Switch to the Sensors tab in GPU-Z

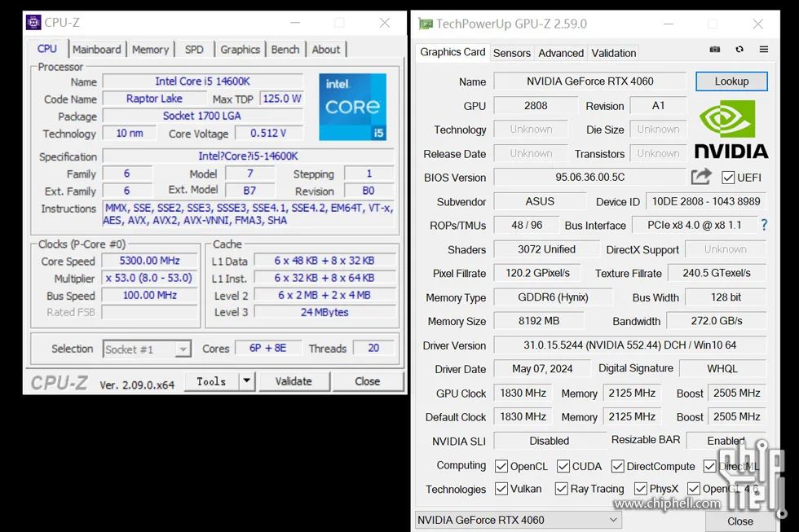(x=512, y=53)
